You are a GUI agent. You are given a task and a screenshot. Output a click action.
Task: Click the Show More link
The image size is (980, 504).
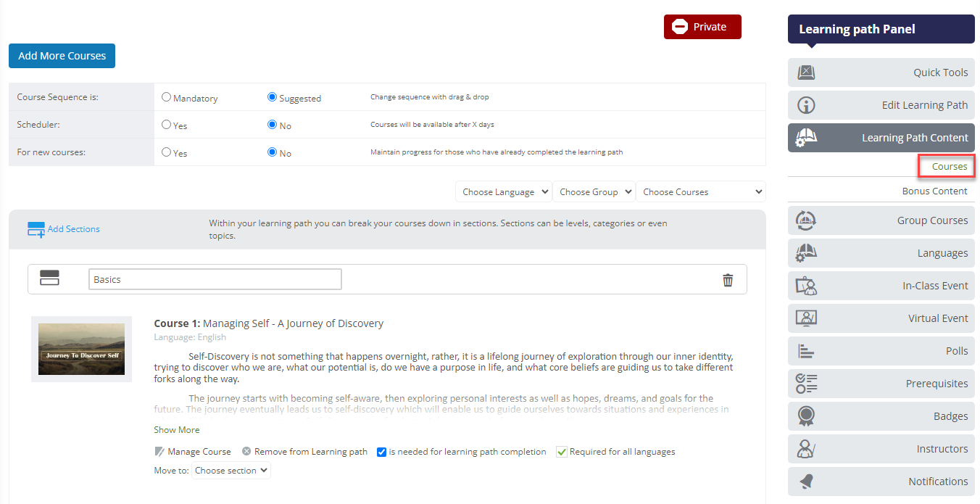click(176, 429)
